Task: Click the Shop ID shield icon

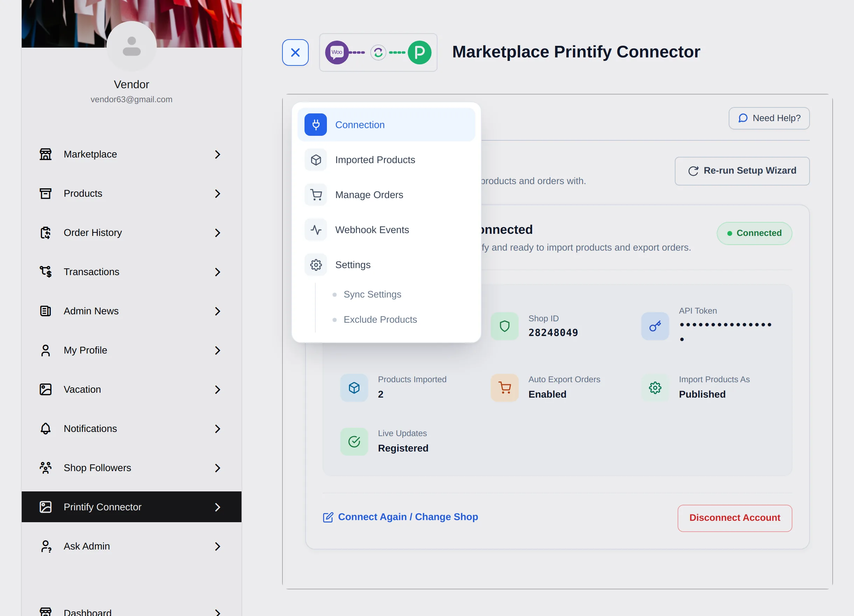Action: tap(505, 326)
